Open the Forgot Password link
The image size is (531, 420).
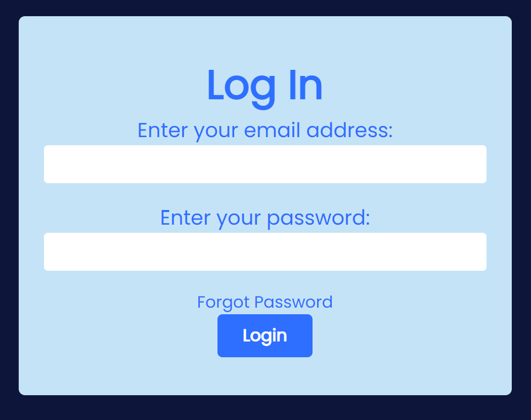click(x=265, y=302)
